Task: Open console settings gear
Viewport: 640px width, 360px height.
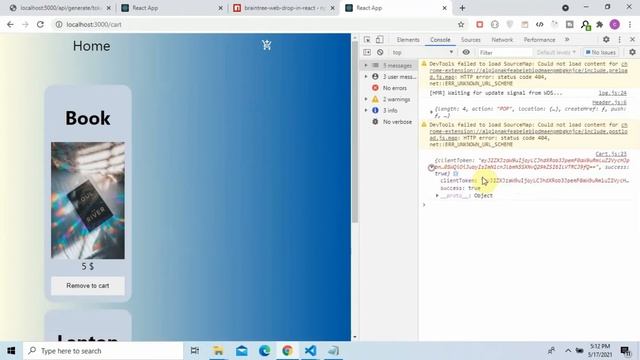Action: coord(632,52)
